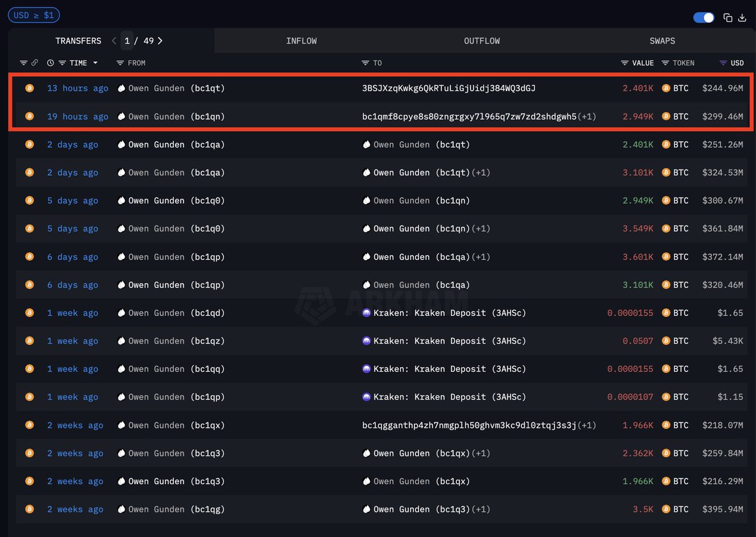
Task: Click BTC token icon in $299.46M row
Action: click(666, 117)
